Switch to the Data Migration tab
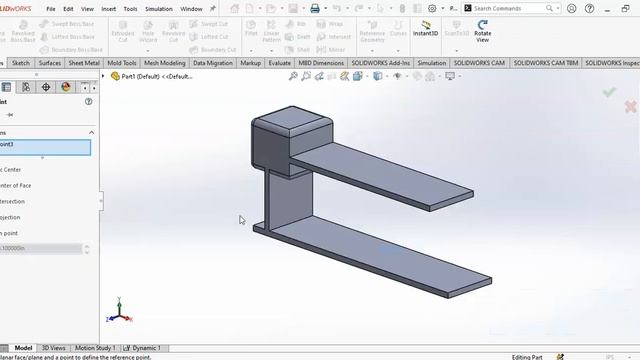 click(x=213, y=63)
